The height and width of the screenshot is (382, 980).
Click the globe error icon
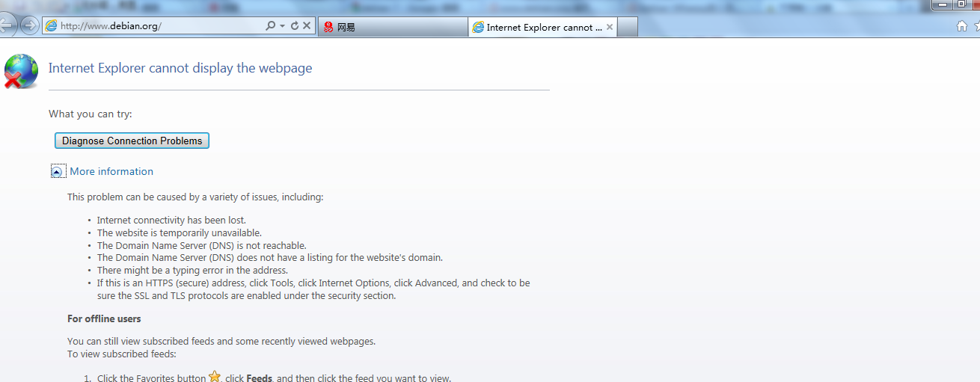(x=20, y=72)
